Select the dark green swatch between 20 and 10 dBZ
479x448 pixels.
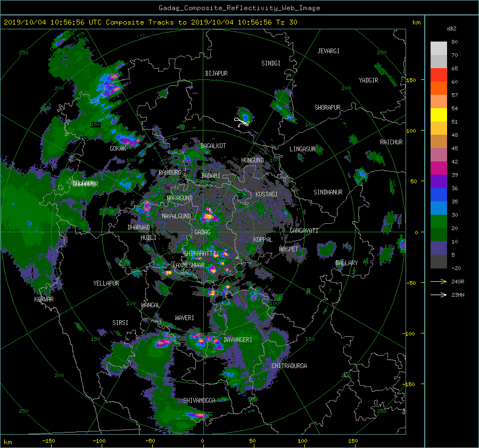click(x=439, y=234)
